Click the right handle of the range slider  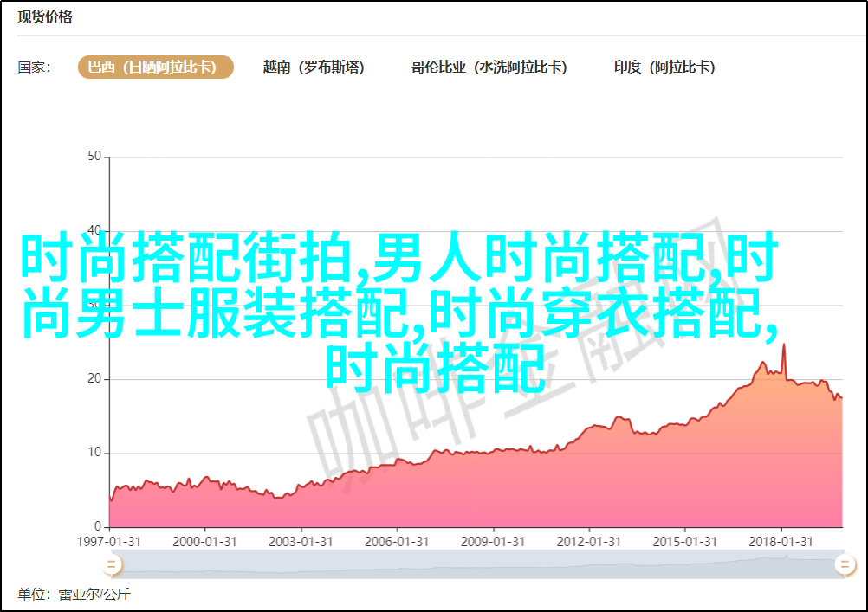[x=844, y=565]
